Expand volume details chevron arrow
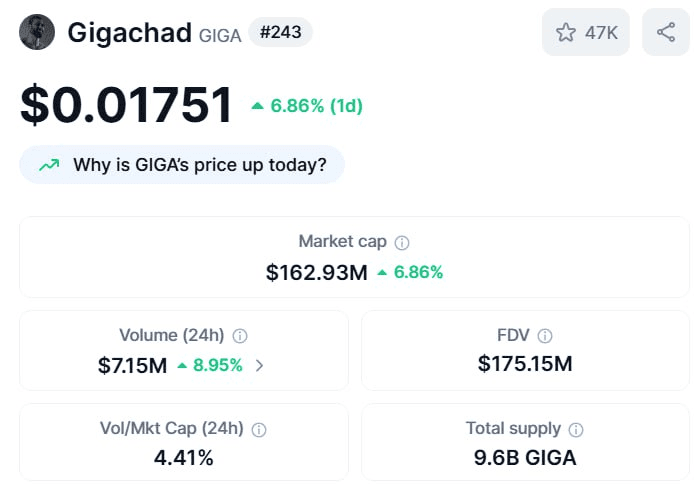The height and width of the screenshot is (484, 694). 259,365
